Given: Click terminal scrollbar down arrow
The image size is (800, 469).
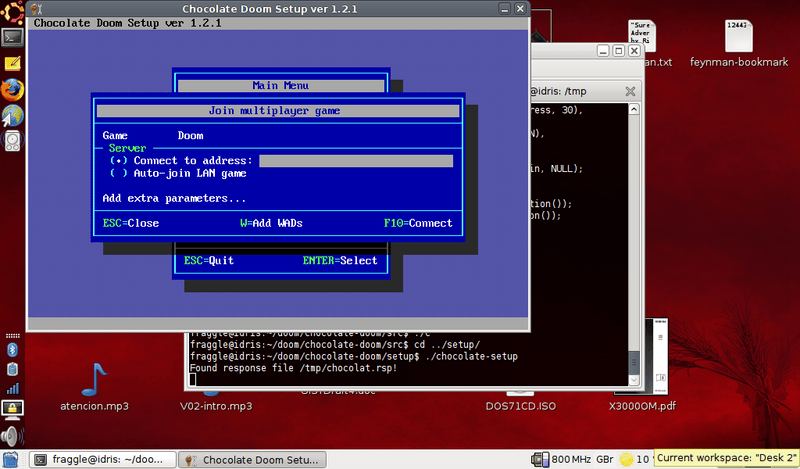Looking at the screenshot, I should click(x=634, y=380).
